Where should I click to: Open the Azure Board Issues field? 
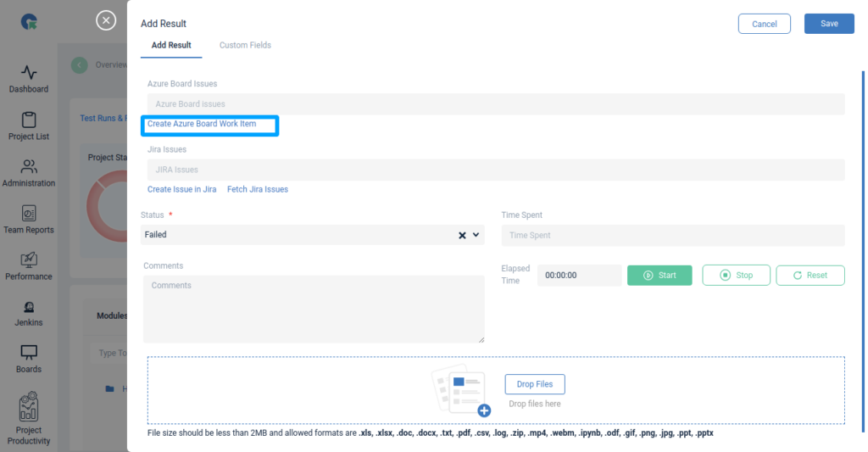[496, 104]
